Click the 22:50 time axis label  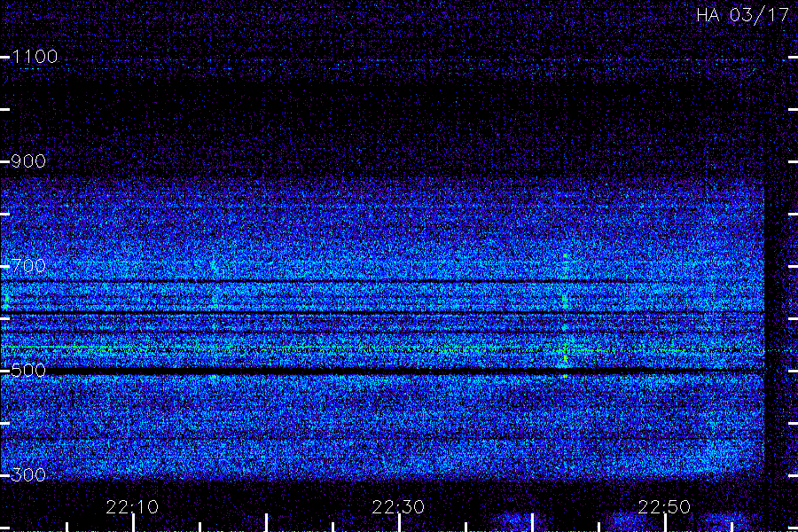(665, 507)
